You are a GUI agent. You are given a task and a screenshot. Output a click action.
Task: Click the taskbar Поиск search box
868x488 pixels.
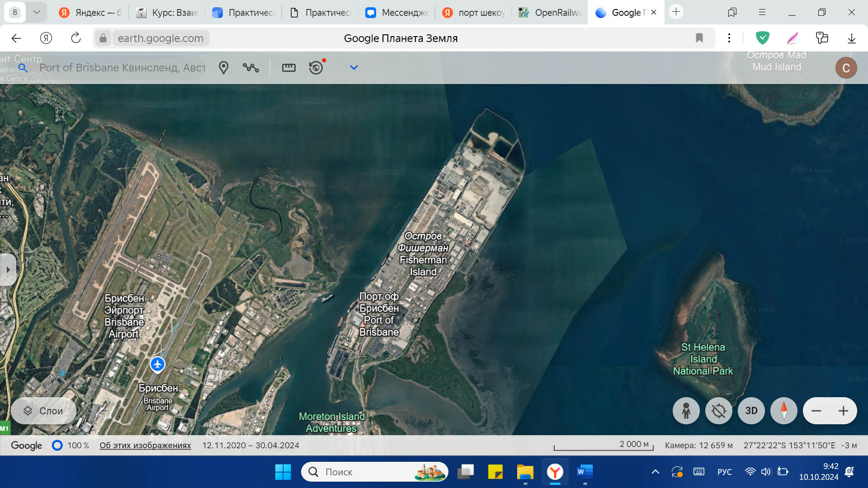[375, 472]
